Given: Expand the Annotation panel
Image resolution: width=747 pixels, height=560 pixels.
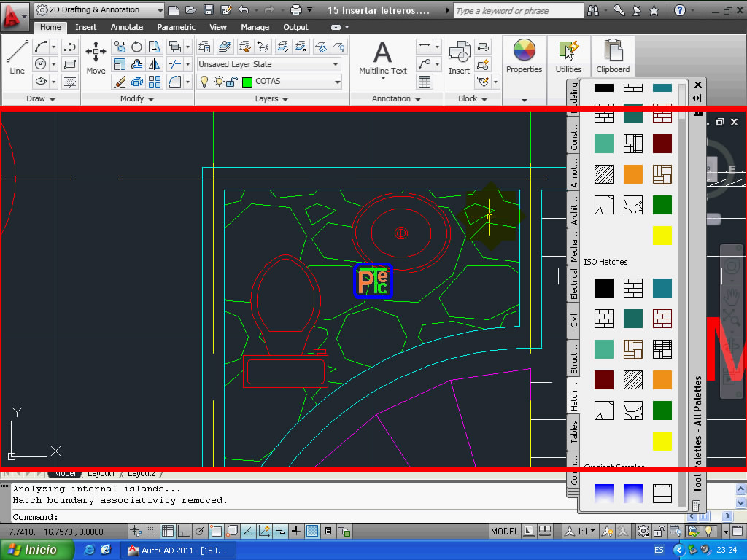Looking at the screenshot, I should [396, 98].
